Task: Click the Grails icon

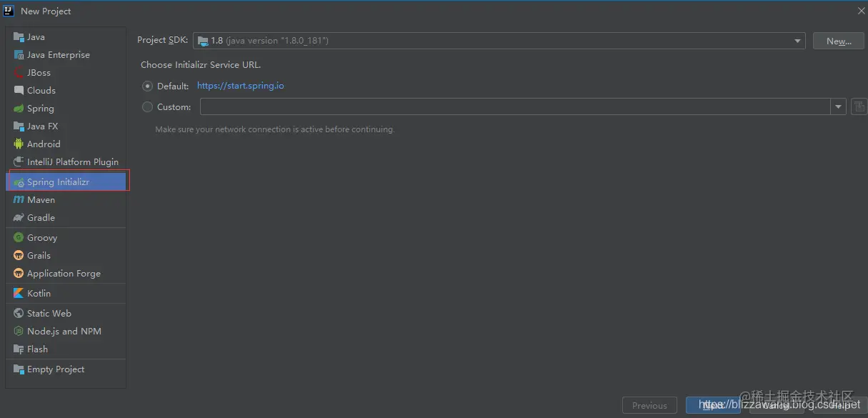Action: tap(19, 256)
